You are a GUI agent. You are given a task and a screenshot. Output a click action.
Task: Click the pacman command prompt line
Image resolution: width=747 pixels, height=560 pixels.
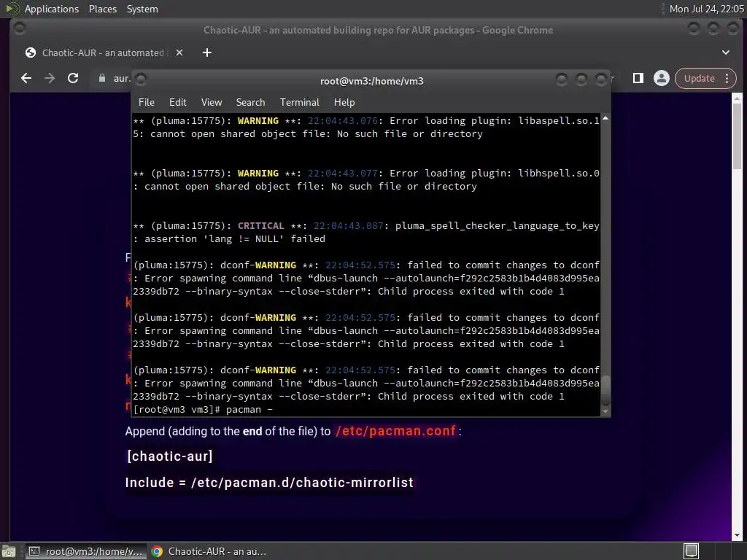(x=204, y=410)
